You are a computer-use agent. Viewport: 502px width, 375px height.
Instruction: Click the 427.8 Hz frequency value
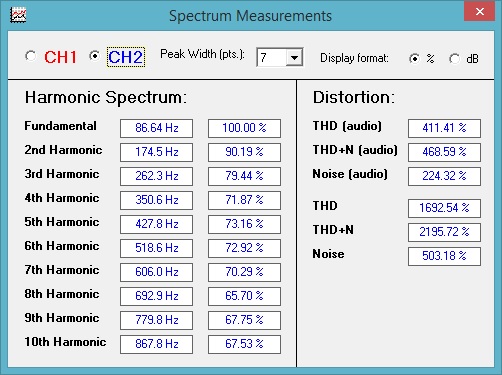(156, 224)
